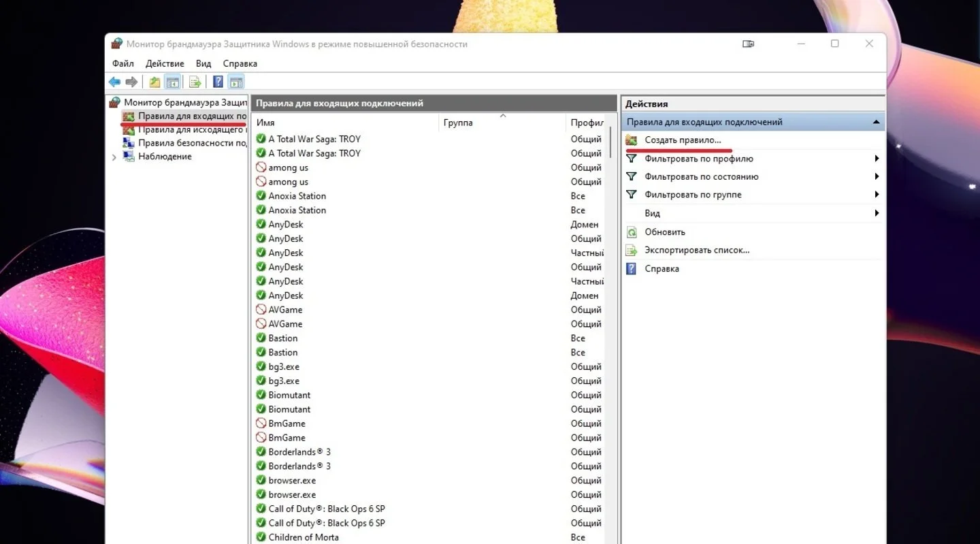Click the funnel icon for Фильтровать по профилю
The image size is (980, 544).
coord(632,159)
